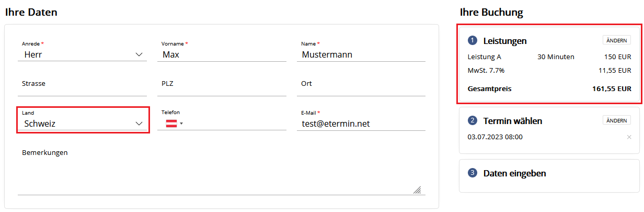This screenshot has width=644, height=212.
Task: Click ÄNDERN button for Termin wählen
Action: [616, 120]
